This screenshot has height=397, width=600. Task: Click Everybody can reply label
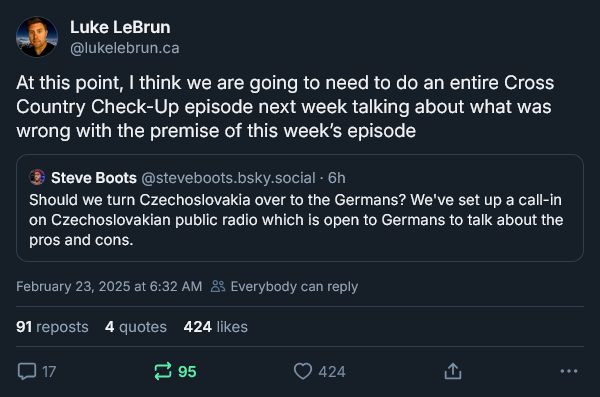(294, 286)
